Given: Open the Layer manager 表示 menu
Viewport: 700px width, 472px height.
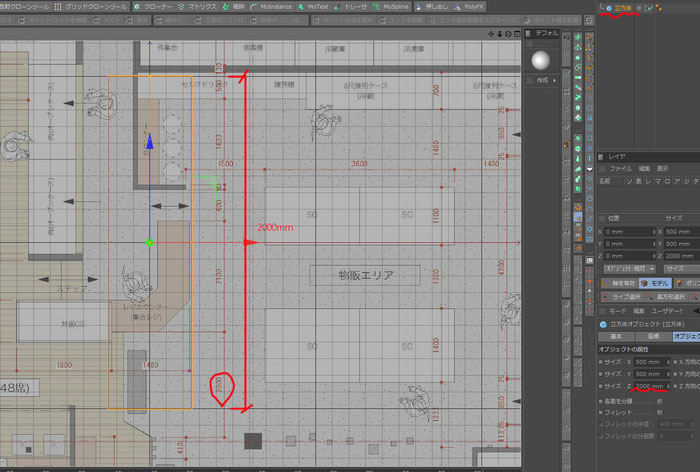Looking at the screenshot, I should click(662, 168).
